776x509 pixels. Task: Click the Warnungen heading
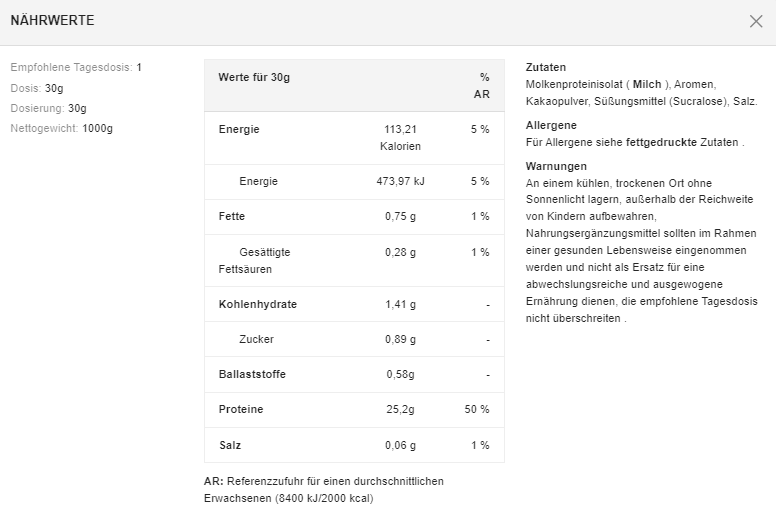[556, 166]
